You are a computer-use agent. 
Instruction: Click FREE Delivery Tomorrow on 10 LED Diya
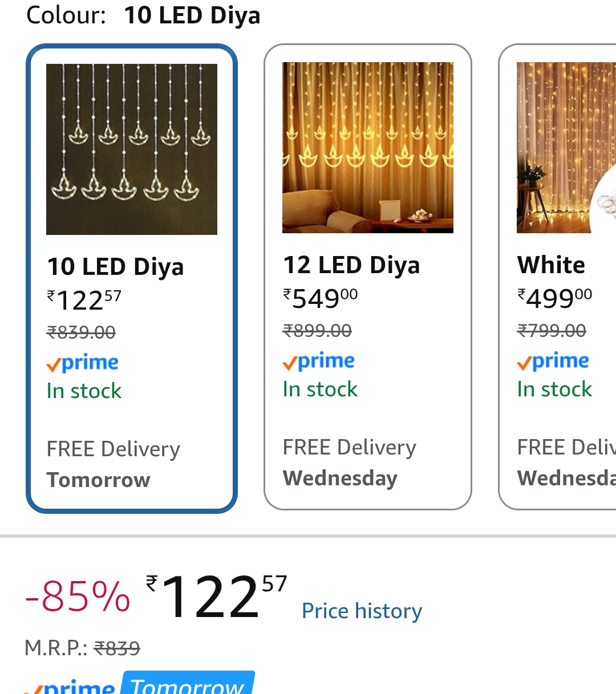[x=113, y=464]
